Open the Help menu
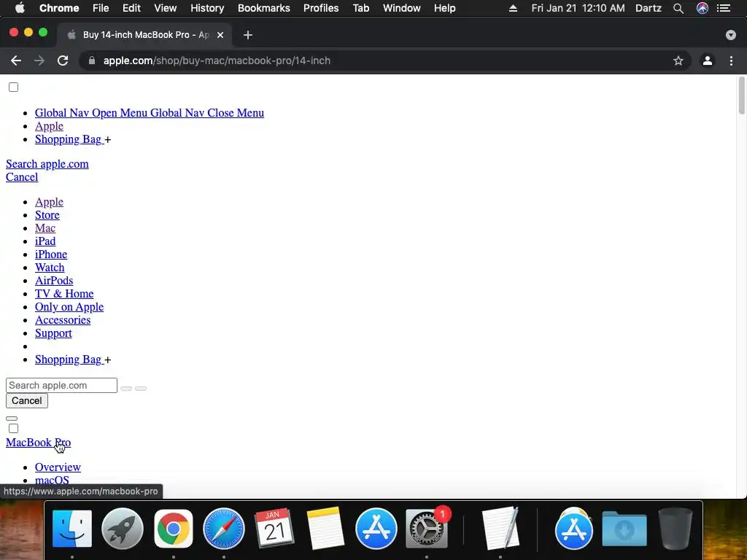 444,8
